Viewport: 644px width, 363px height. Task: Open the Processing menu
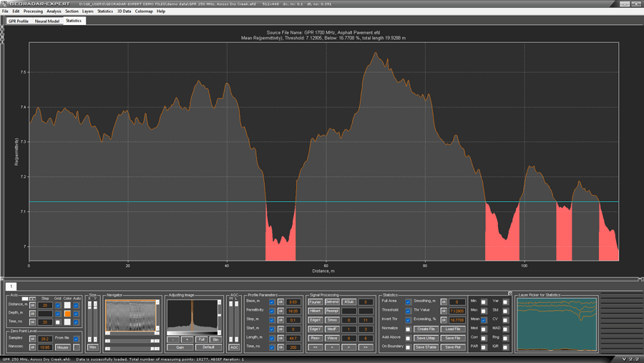click(33, 11)
